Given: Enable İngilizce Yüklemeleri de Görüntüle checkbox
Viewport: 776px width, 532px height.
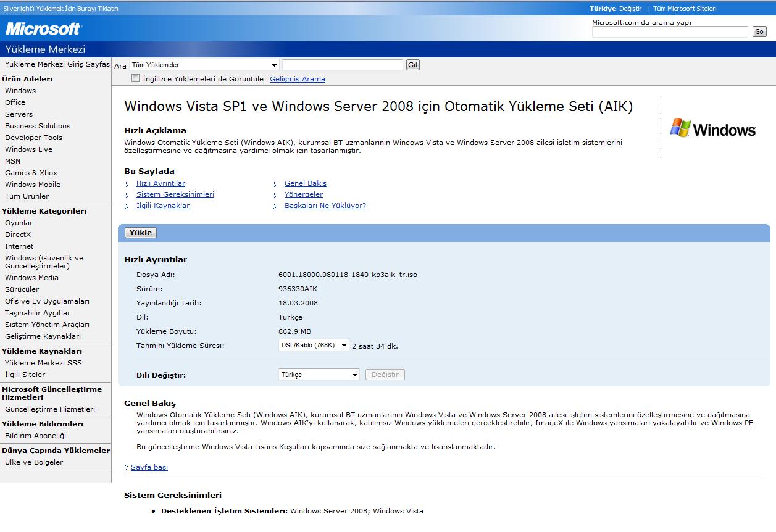Looking at the screenshot, I should 136,78.
